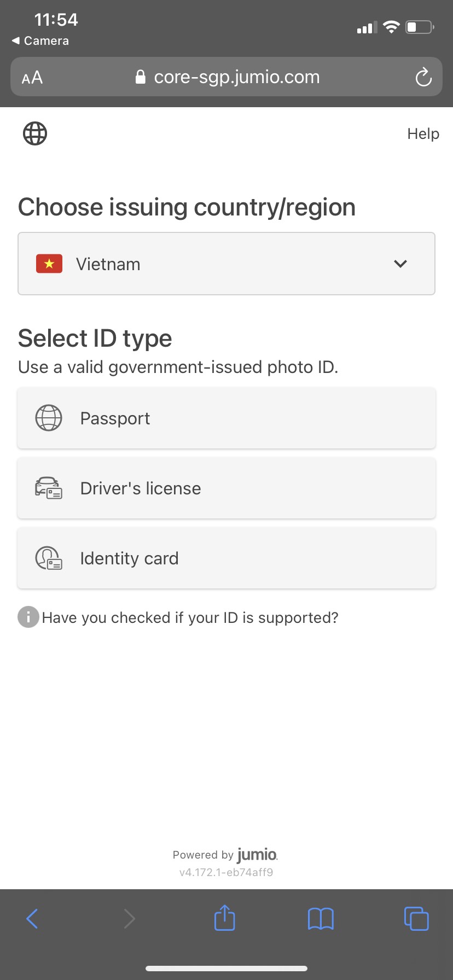Click the info circle icon
The width and height of the screenshot is (453, 980).
point(28,617)
